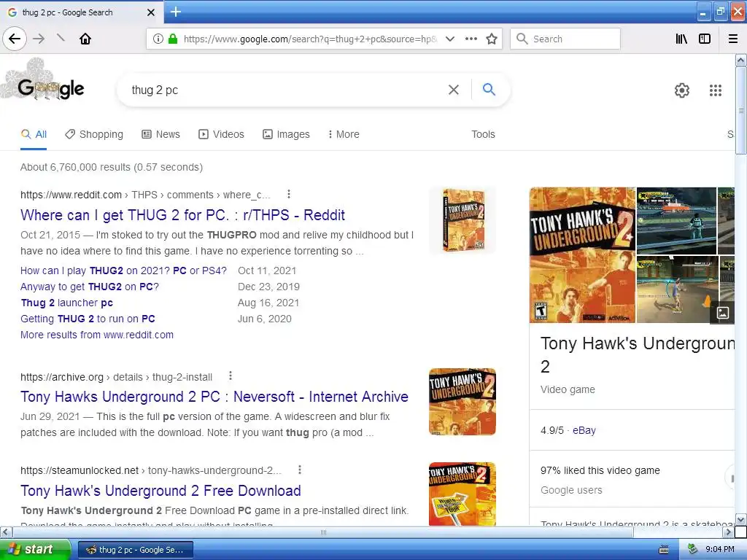Viewport: 747px width, 560px height.
Task: Open 'How can I play THUG2 on 2021?' link
Action: point(123,271)
